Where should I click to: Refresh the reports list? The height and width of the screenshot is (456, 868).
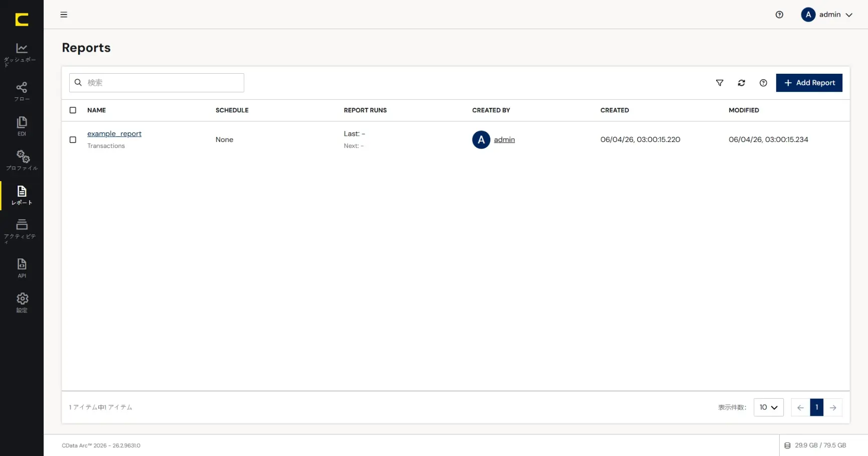741,83
